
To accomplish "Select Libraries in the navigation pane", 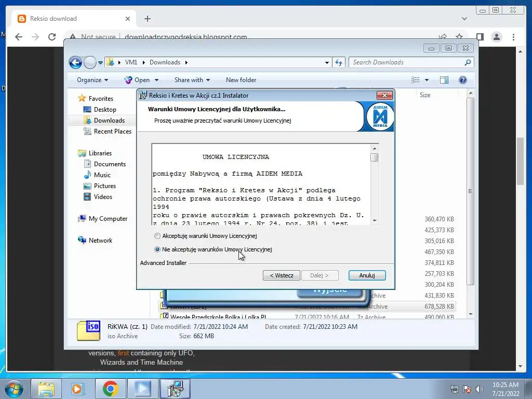I will pos(100,153).
